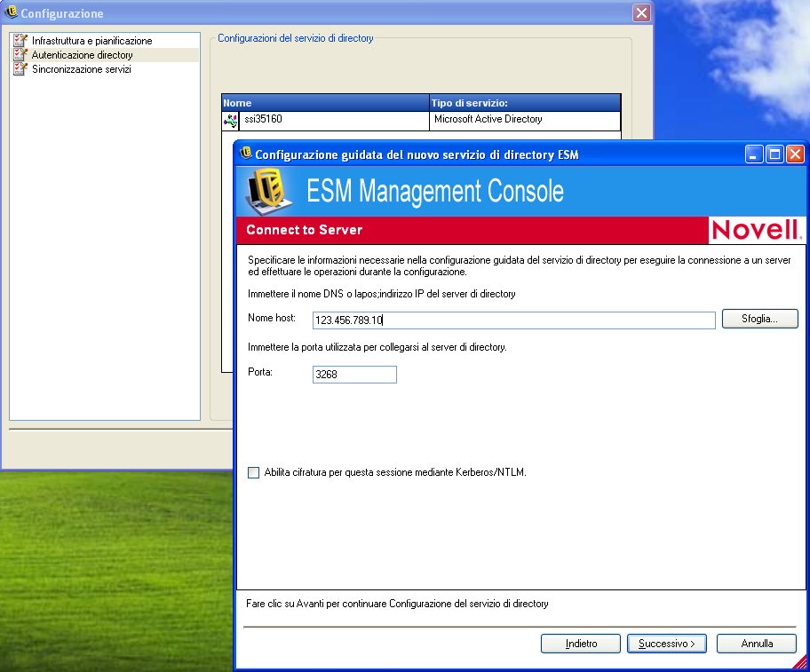Click the Infrastruttura e pianificazione checklist icon
The width and height of the screenshot is (810, 672).
click(20, 41)
